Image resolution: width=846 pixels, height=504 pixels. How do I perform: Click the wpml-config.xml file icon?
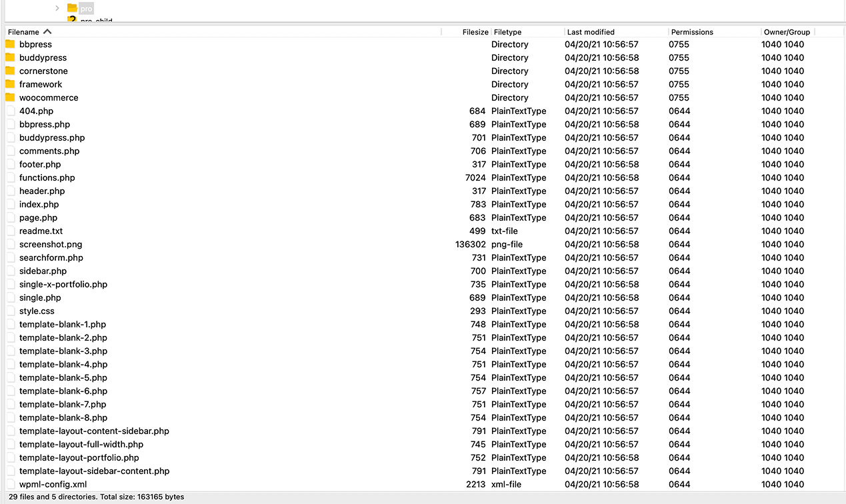[x=10, y=484]
